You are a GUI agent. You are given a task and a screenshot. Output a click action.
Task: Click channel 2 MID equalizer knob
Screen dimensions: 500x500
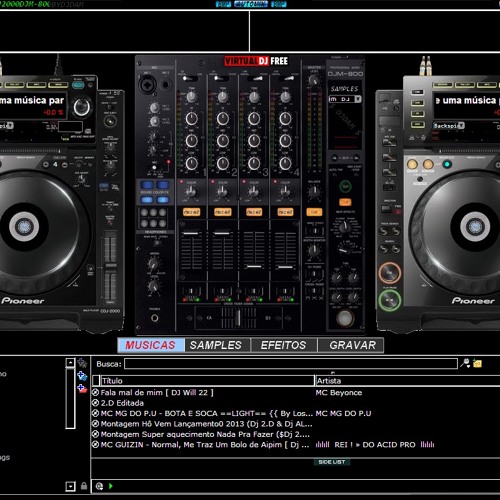click(223, 141)
